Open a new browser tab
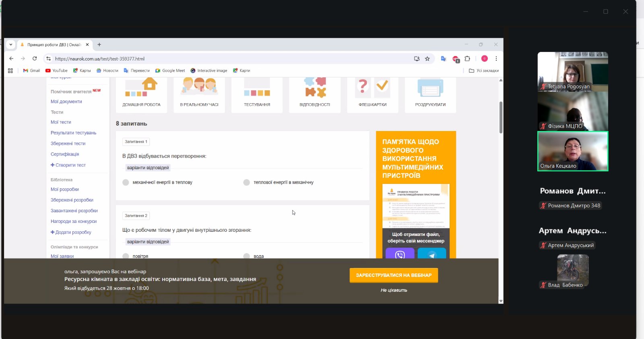The height and width of the screenshot is (339, 644). pyautogui.click(x=99, y=45)
